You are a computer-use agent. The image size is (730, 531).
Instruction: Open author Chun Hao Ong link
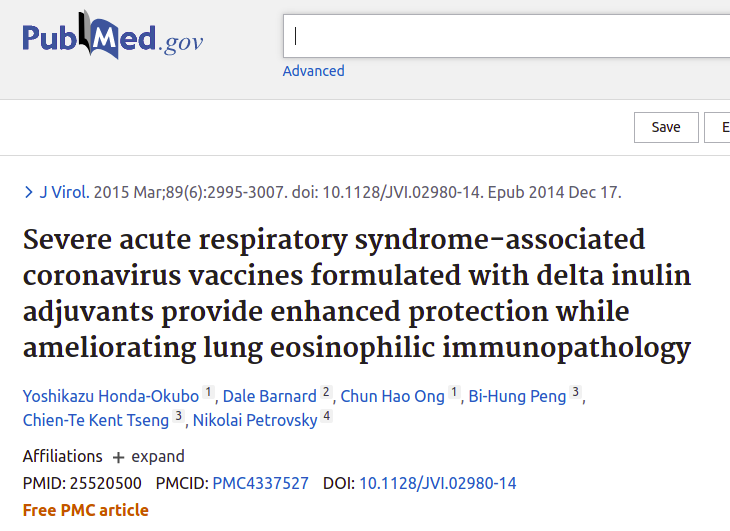392,396
